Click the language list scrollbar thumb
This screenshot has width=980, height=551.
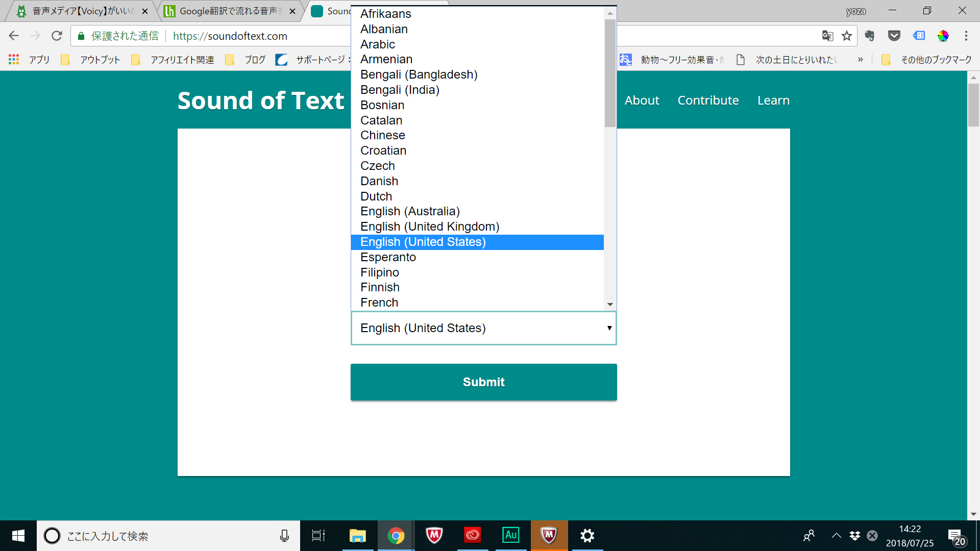610,73
